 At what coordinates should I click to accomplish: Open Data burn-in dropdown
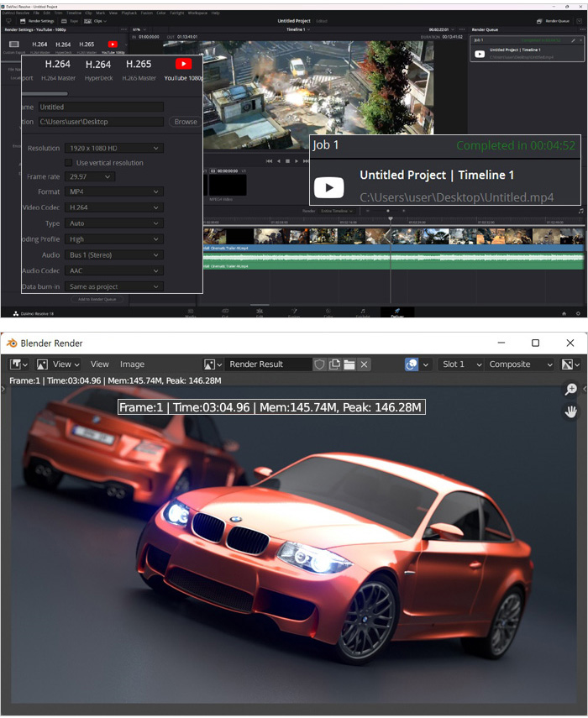coord(113,286)
